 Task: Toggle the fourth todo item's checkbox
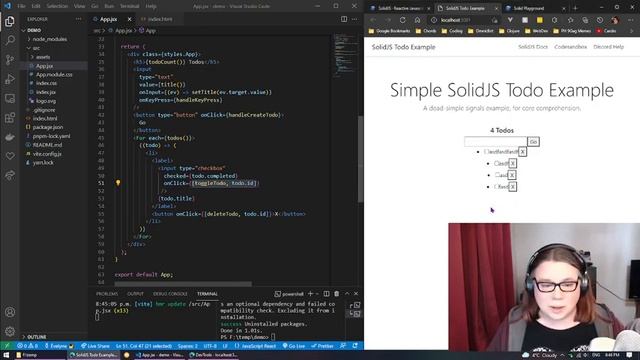pos(496,187)
